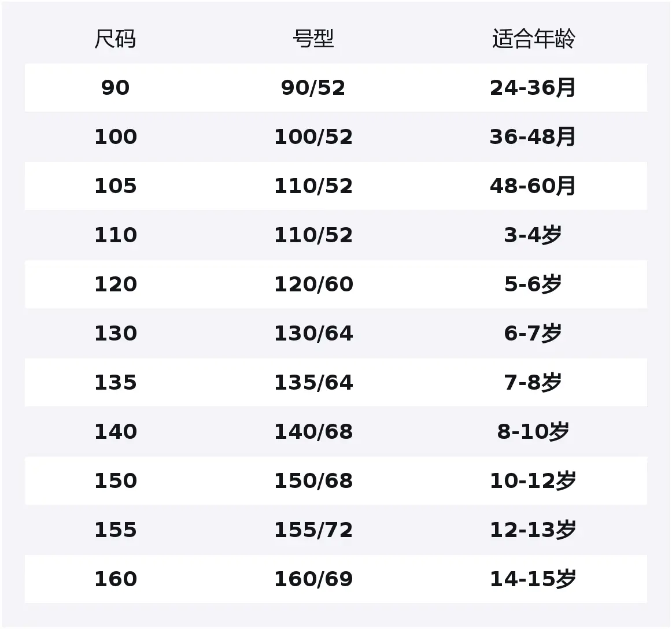The height and width of the screenshot is (629, 672).
Task: Select the 36-48月 age cell
Action: pyautogui.click(x=533, y=137)
